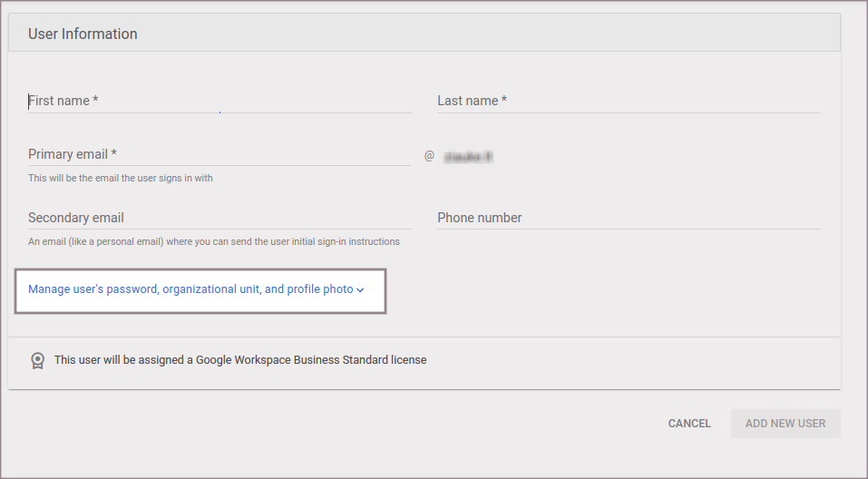Click the hint about the sign-in email
The height and width of the screenshot is (479, 868).
(121, 178)
